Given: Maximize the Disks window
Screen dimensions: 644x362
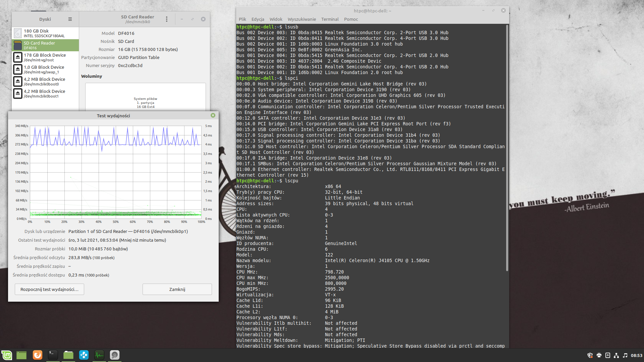Looking at the screenshot, I should click(193, 19).
